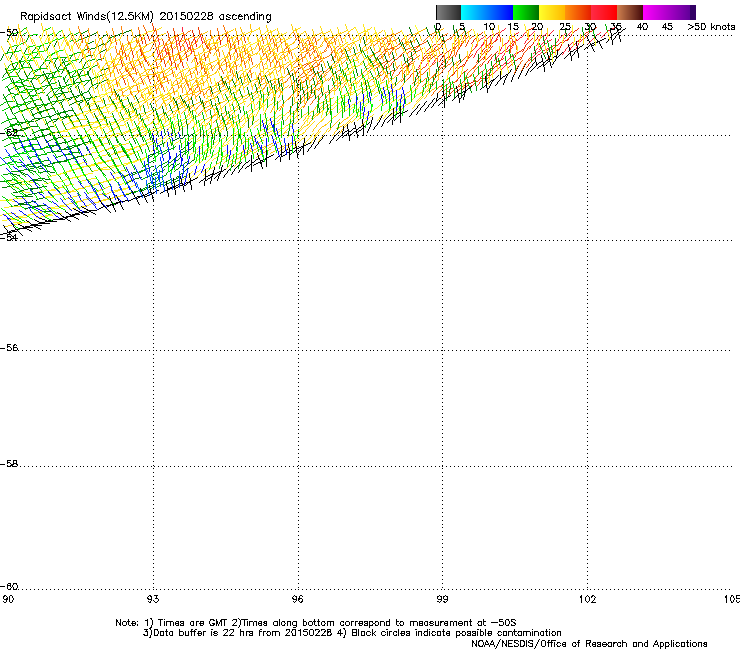Image resolution: width=740 pixels, height=650 pixels.
Task: Click the '>50 knots' legend label
Action: coord(711,27)
